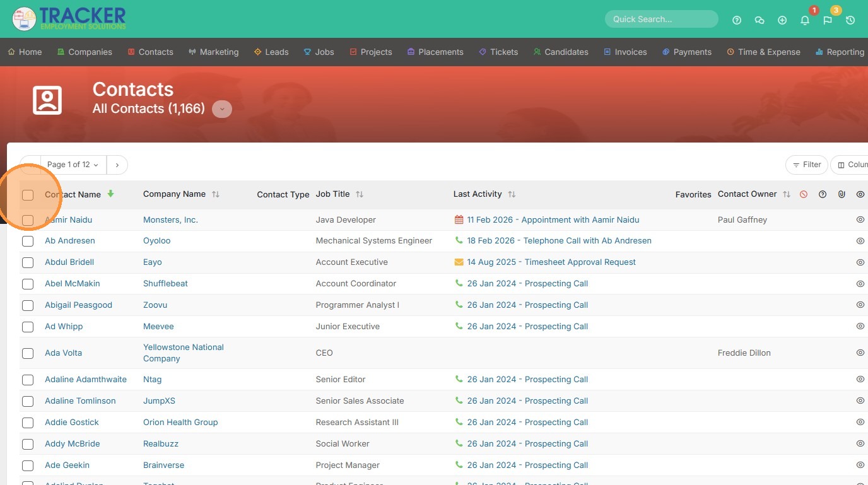The height and width of the screenshot is (485, 868).
Task: Click the phone icon in Adaline Adamthwaite's row
Action: pos(459,379)
